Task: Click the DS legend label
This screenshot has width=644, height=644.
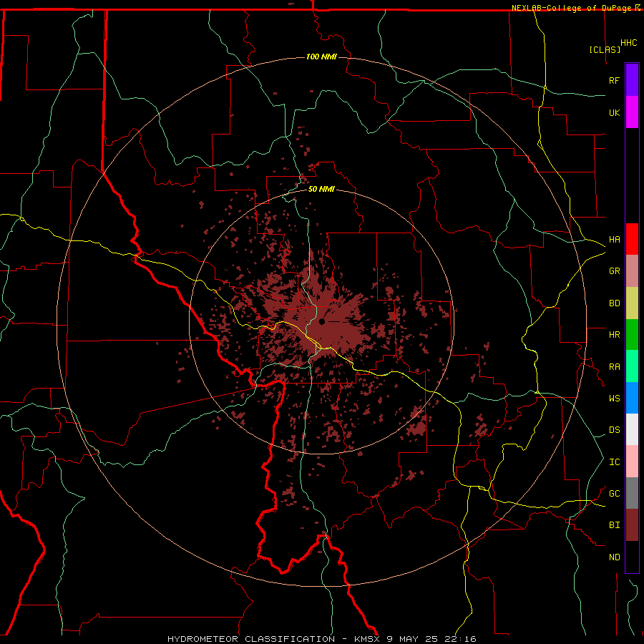Action: 614,430
